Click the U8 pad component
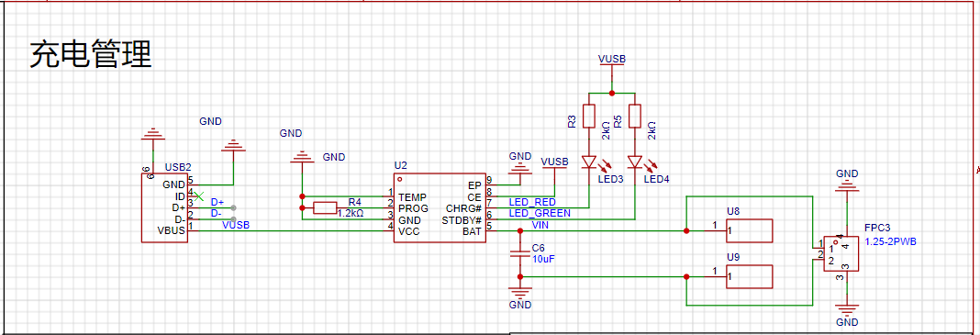 (x=750, y=231)
